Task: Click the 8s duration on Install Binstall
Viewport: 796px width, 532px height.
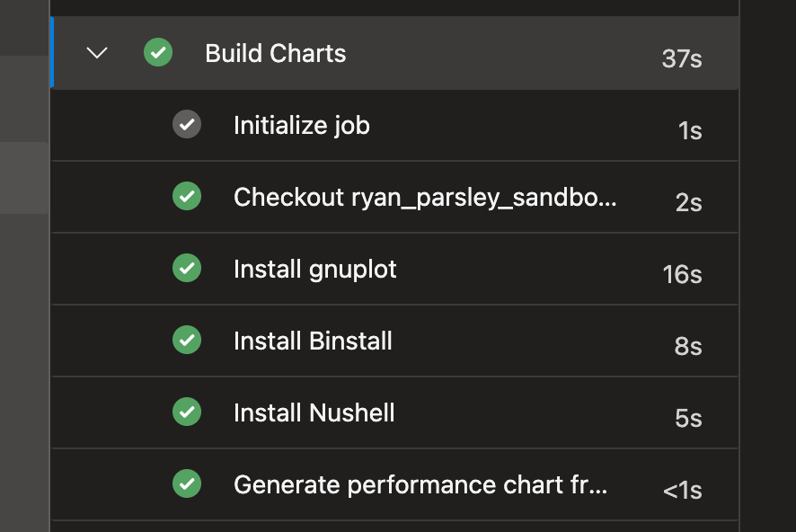Action: click(688, 346)
